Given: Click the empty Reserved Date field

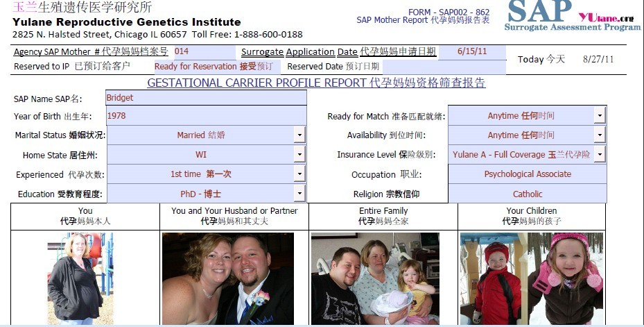Looking at the screenshot, I should click(x=444, y=67).
